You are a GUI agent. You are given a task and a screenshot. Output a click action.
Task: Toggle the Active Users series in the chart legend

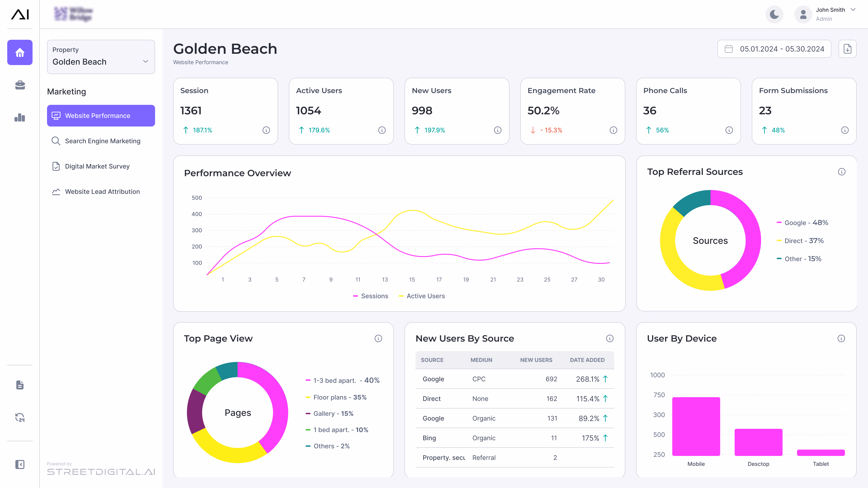click(422, 296)
